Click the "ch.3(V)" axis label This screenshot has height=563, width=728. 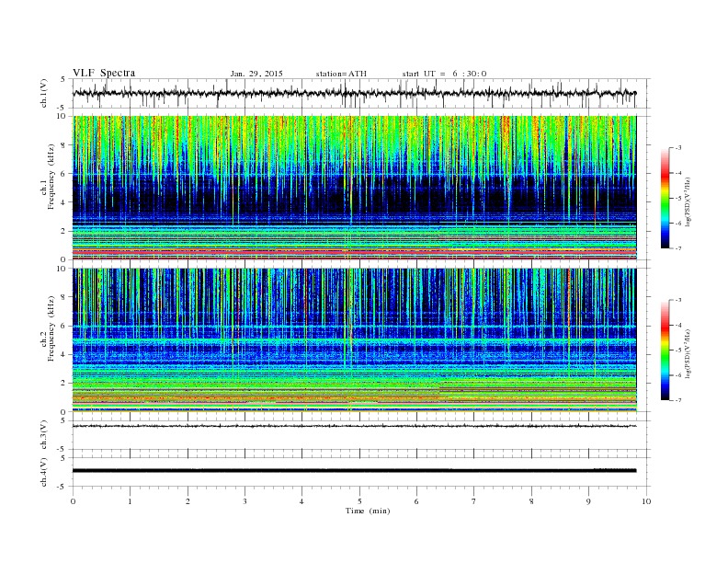[x=44, y=435]
